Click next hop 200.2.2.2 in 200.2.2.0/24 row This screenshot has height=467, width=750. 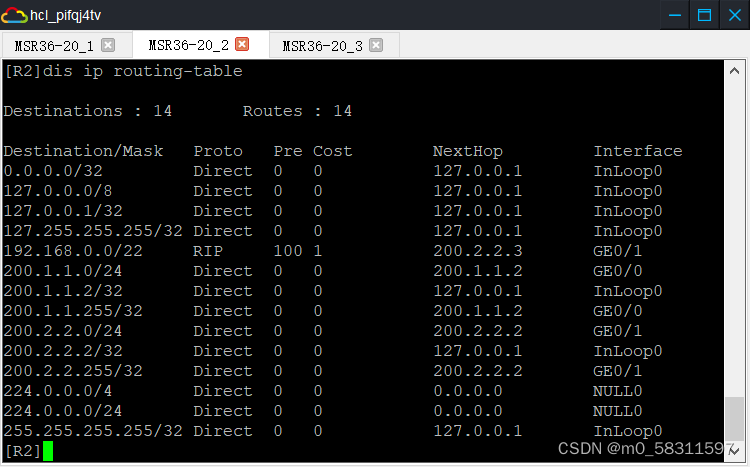pyautogui.click(x=478, y=331)
